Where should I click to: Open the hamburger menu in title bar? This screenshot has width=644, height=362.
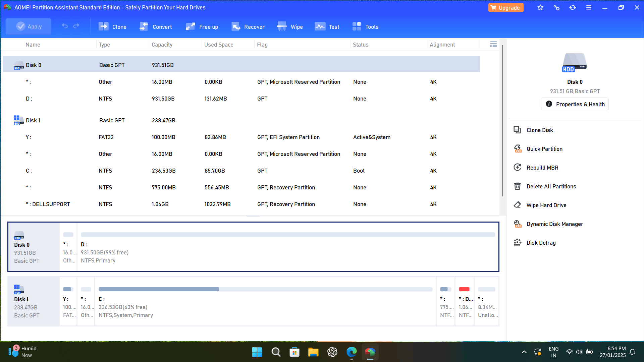pos(589,7)
